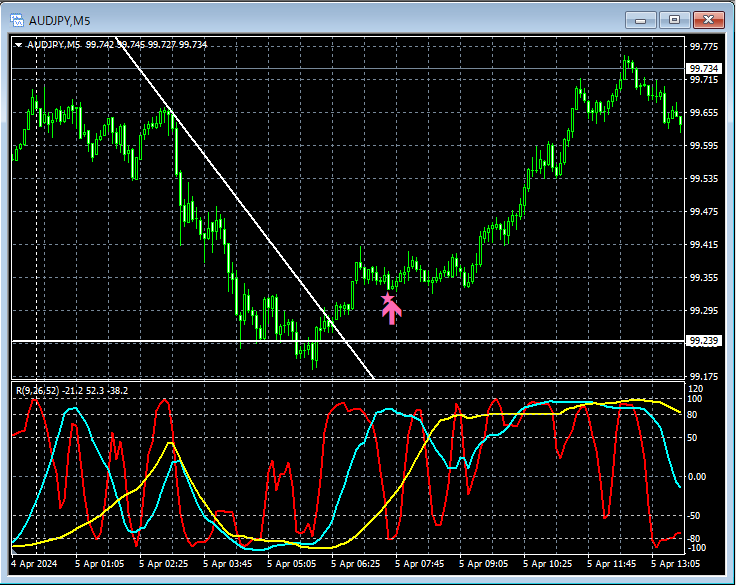Click the 99.415 price scale label
Viewport: 737px width, 585px height.
coord(704,244)
